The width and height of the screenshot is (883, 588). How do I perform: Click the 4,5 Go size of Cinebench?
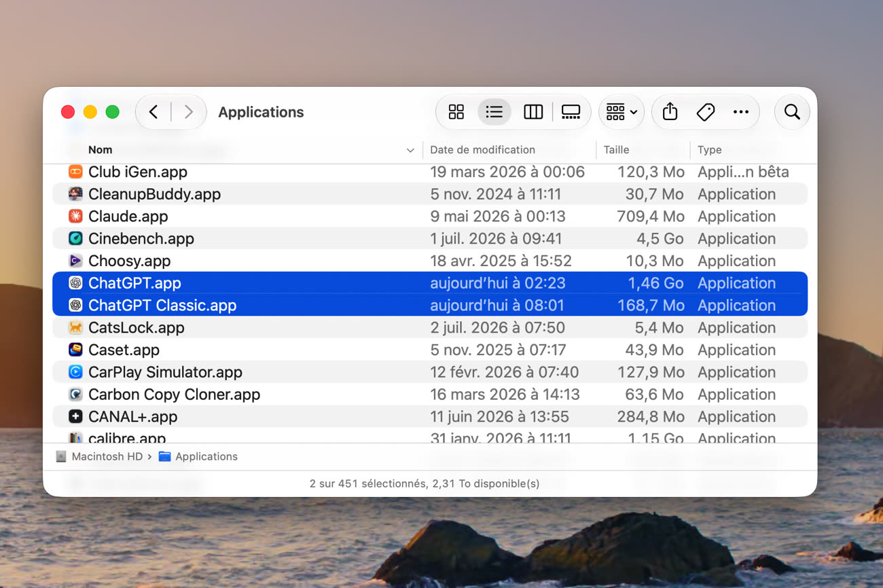click(660, 238)
